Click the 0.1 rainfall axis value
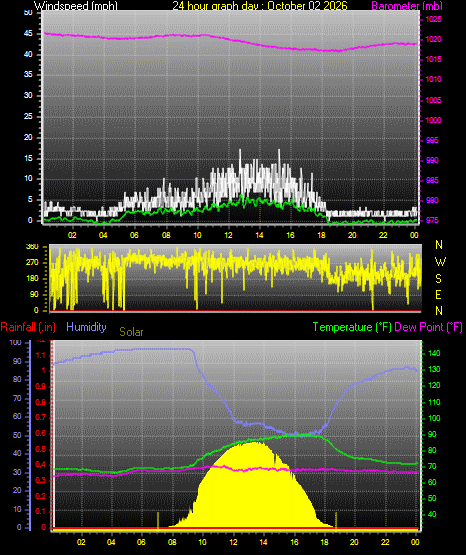This screenshot has width=466, height=555. point(41,511)
